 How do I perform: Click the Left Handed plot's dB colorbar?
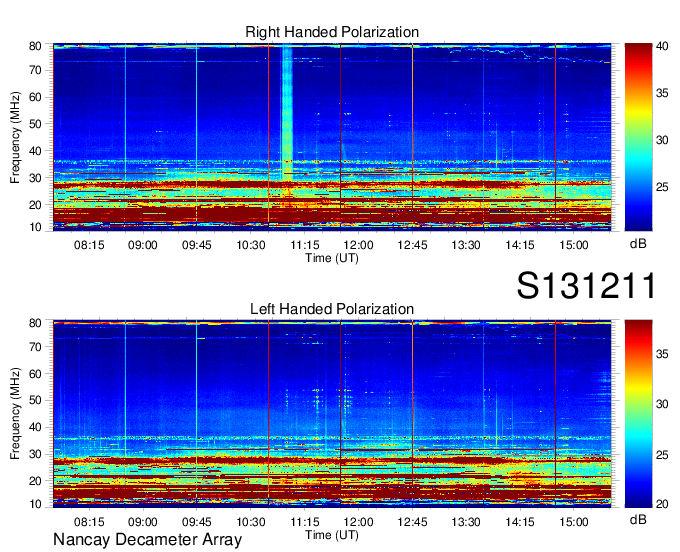(638, 414)
